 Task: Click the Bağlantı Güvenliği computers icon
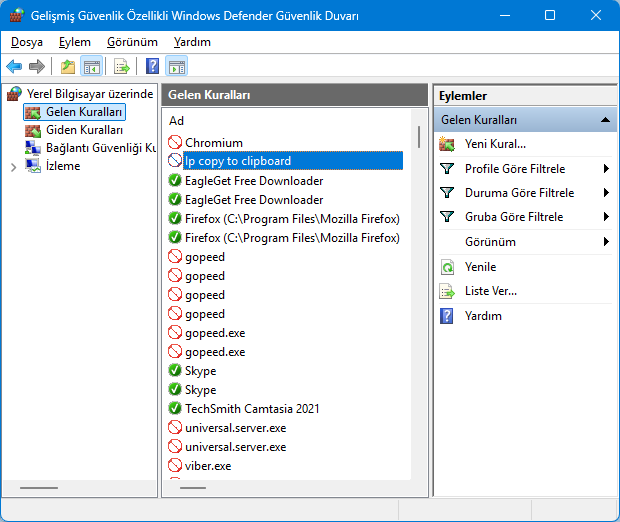pyautogui.click(x=33, y=148)
